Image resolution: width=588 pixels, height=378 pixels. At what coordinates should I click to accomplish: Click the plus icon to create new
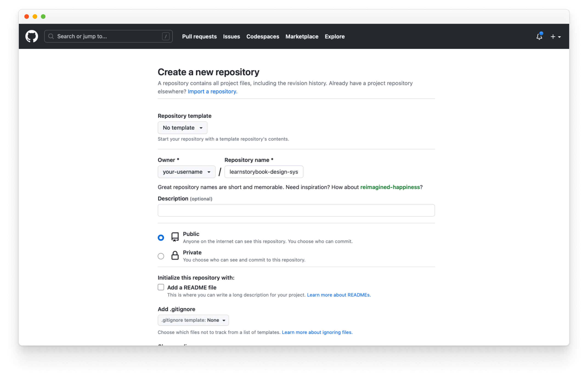(553, 37)
